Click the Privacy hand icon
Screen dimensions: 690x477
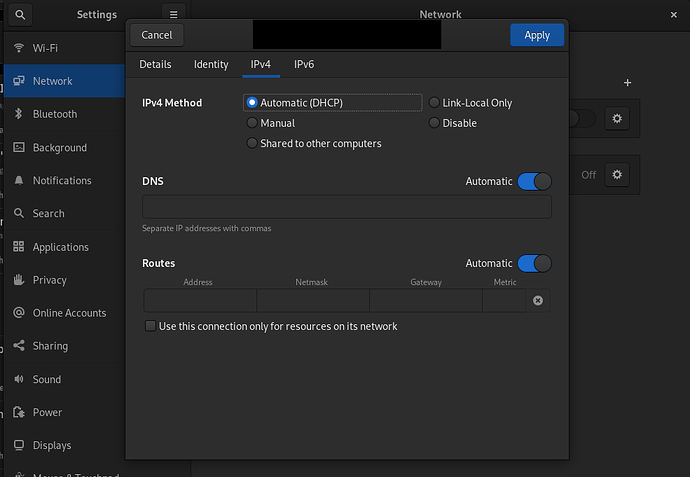coord(18,280)
